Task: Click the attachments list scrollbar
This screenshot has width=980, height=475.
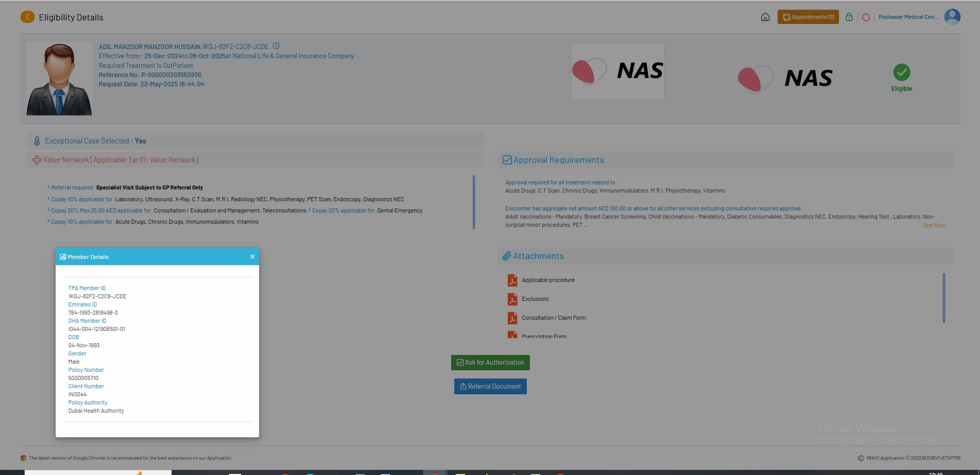Action: tap(943, 298)
